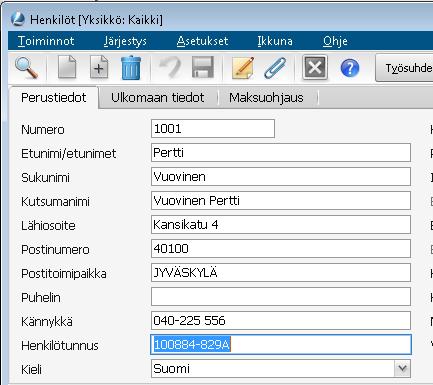Image resolution: width=433 pixels, height=385 pixels.
Task: Click the Henkilöt window application icon
Action: coord(17,19)
